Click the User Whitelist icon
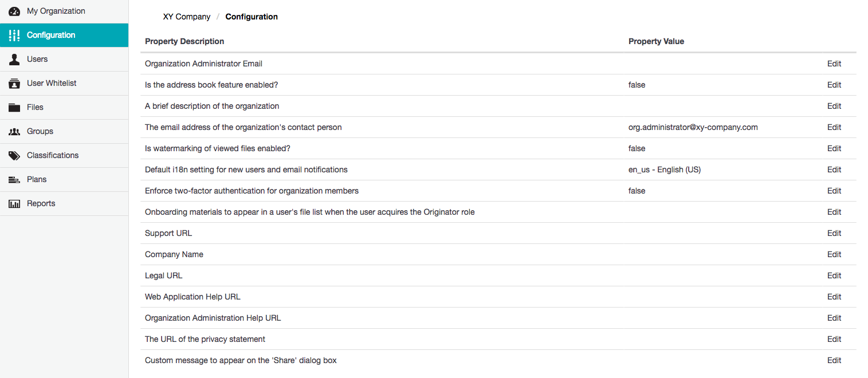Screen dimensions: 868x378 (x=14, y=83)
